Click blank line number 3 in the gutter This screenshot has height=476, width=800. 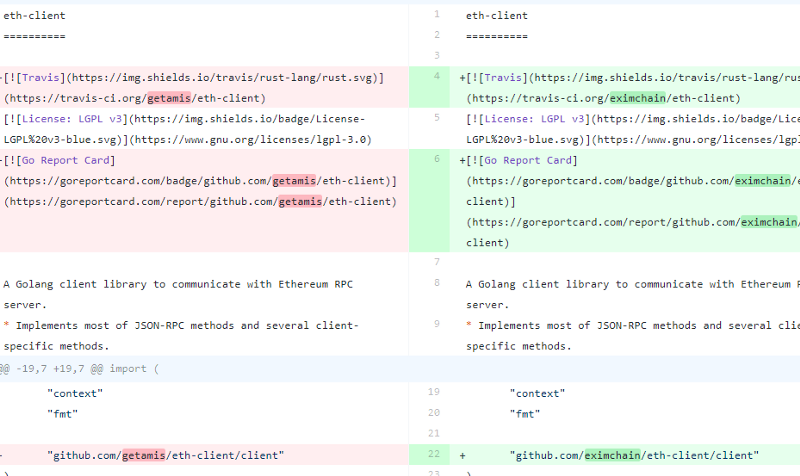click(x=437, y=55)
